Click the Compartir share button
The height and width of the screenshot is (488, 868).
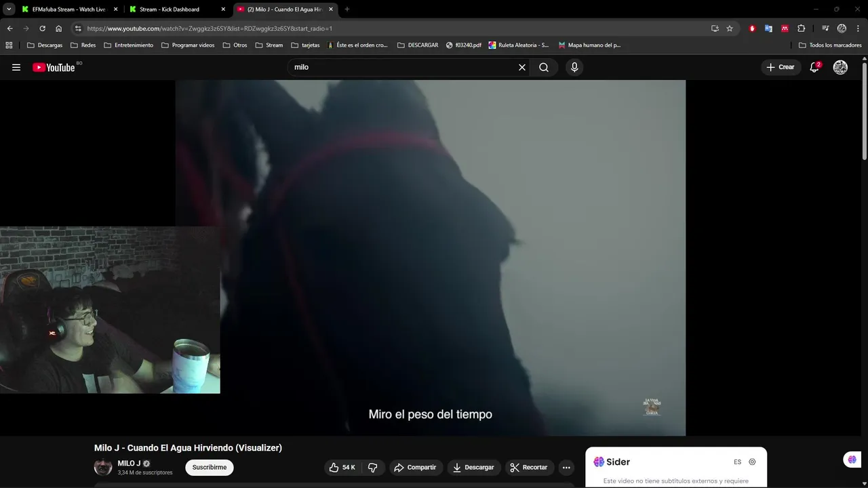point(416,467)
